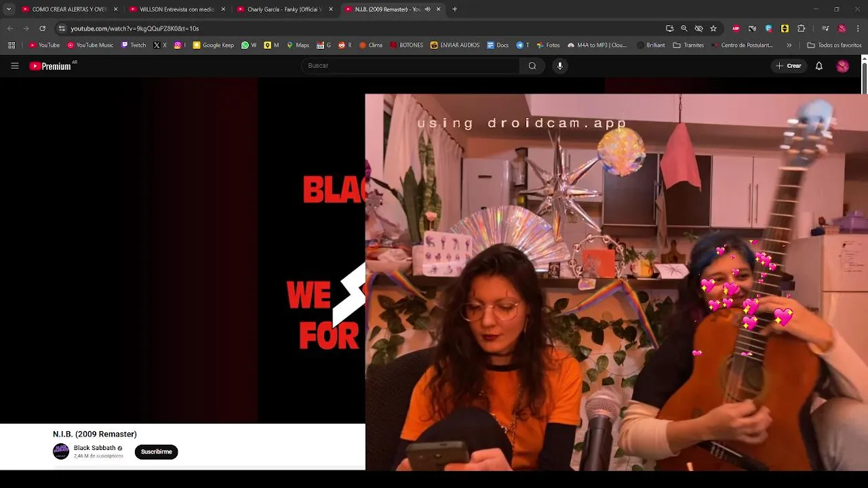Viewport: 868px width, 488px height.
Task: Open WhatsApp bookmark
Action: [249, 45]
